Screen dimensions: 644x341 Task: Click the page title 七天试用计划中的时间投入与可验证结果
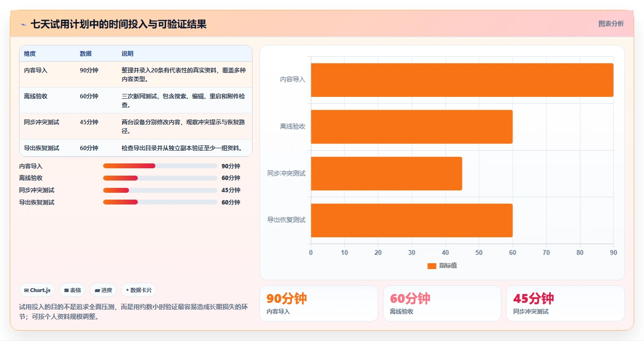coord(119,24)
